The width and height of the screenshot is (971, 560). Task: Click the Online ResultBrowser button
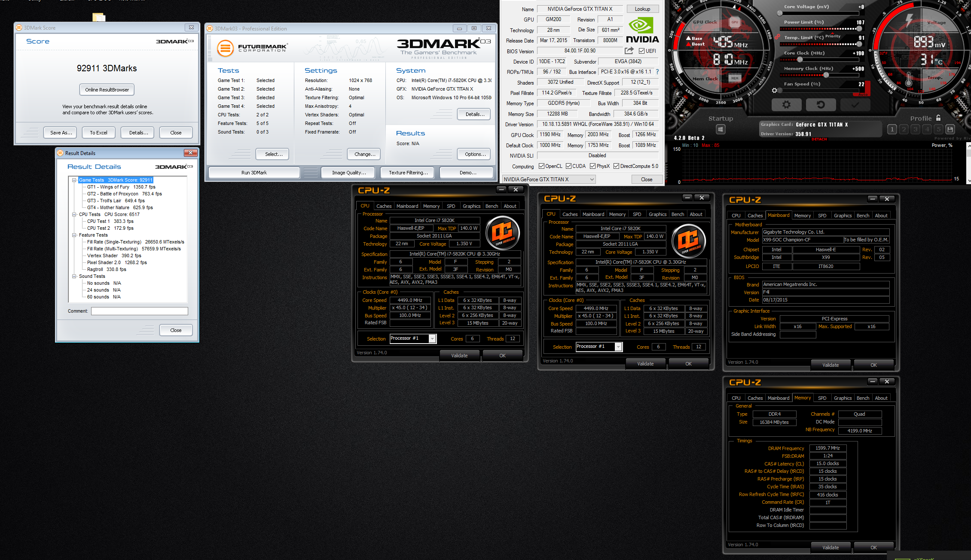(x=107, y=90)
